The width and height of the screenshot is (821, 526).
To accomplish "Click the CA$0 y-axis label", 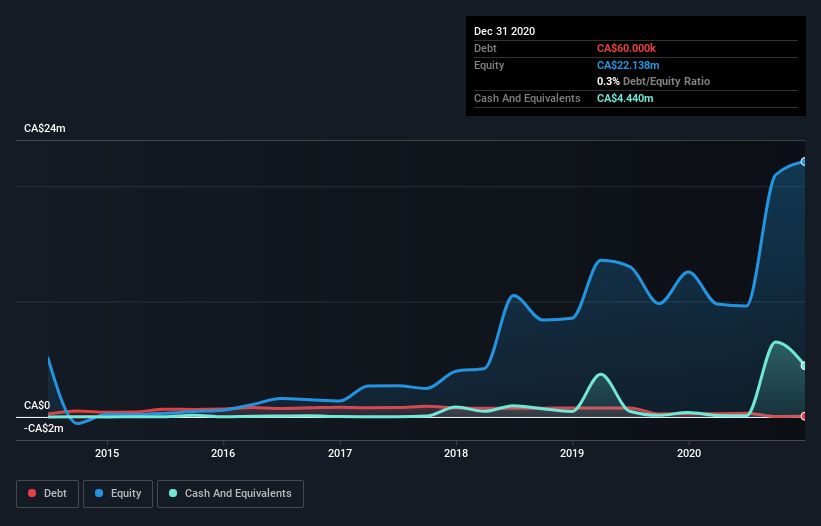I will coord(37,406).
